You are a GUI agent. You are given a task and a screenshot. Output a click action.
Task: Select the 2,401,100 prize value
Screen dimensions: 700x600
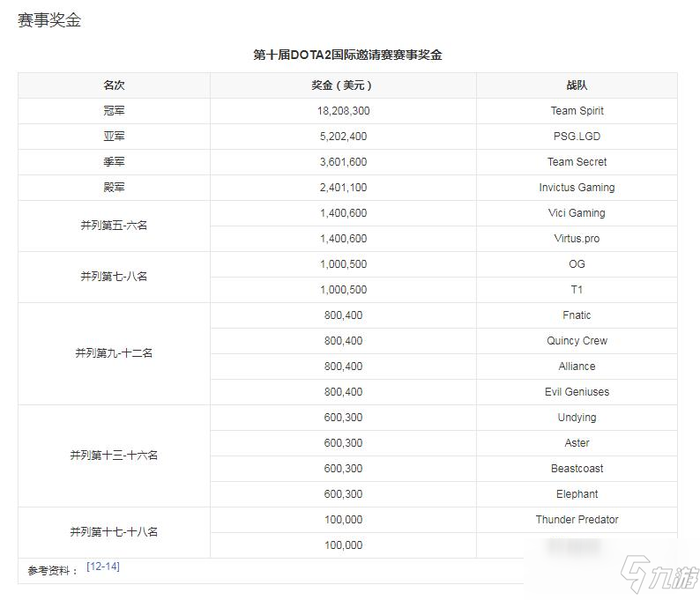tap(343, 187)
